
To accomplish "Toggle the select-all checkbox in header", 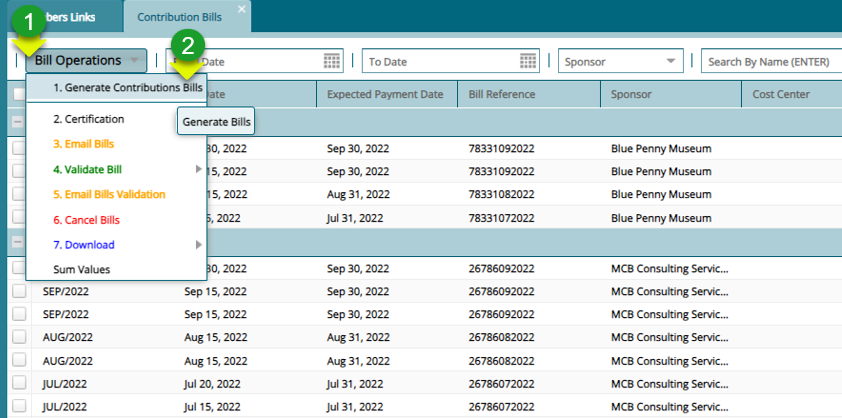I will (x=18, y=94).
